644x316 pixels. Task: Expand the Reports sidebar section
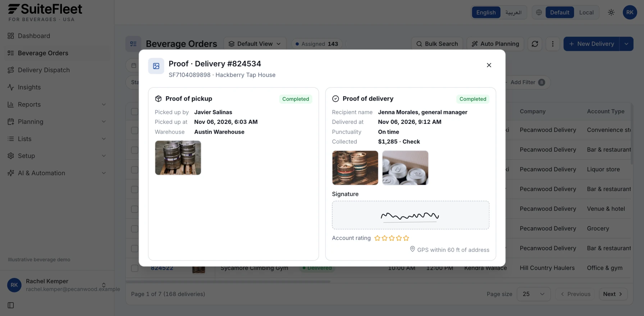58,104
